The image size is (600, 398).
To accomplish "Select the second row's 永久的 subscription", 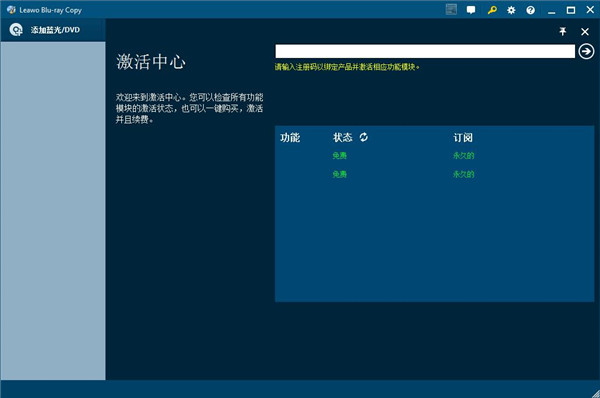I will 463,174.
